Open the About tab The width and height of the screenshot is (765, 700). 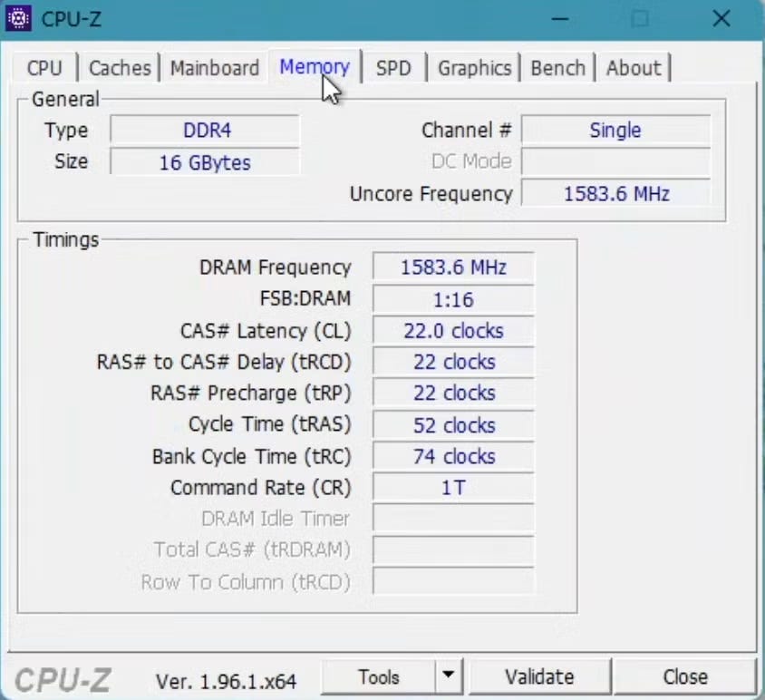[x=634, y=68]
